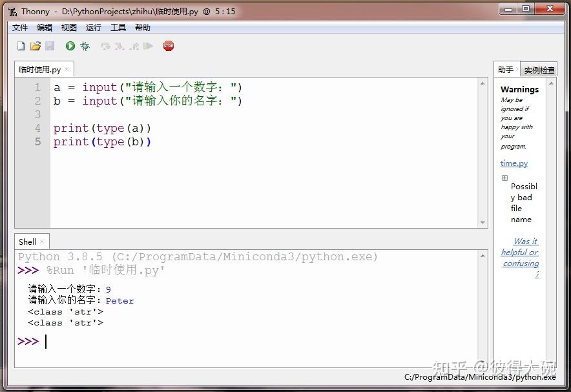The image size is (571, 392).
Task: Click the Was it helpful or confusing link
Action: click(520, 252)
